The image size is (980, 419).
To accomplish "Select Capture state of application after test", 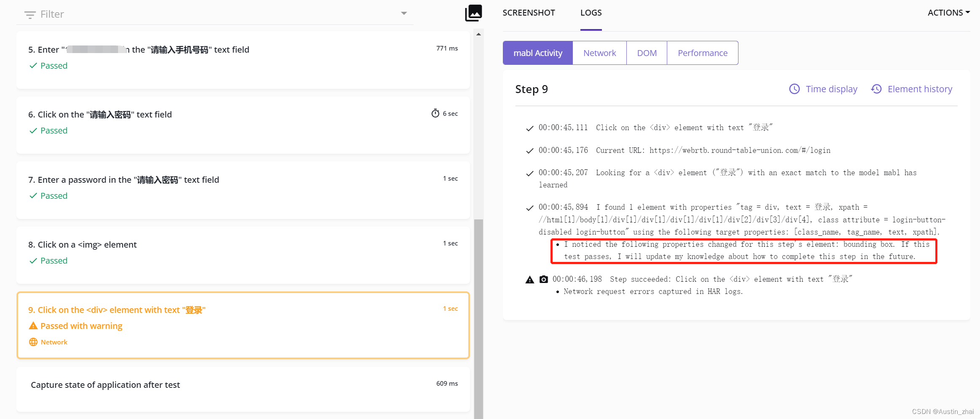I will point(243,389).
